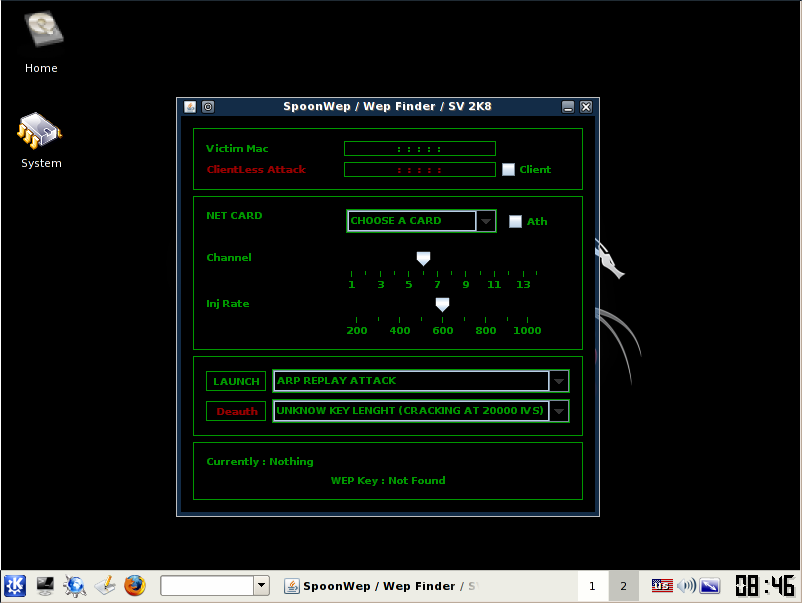Screen dimensions: 802x603
Task: Open the pencil editor launcher in taskbar
Action: pyautogui.click(x=105, y=586)
